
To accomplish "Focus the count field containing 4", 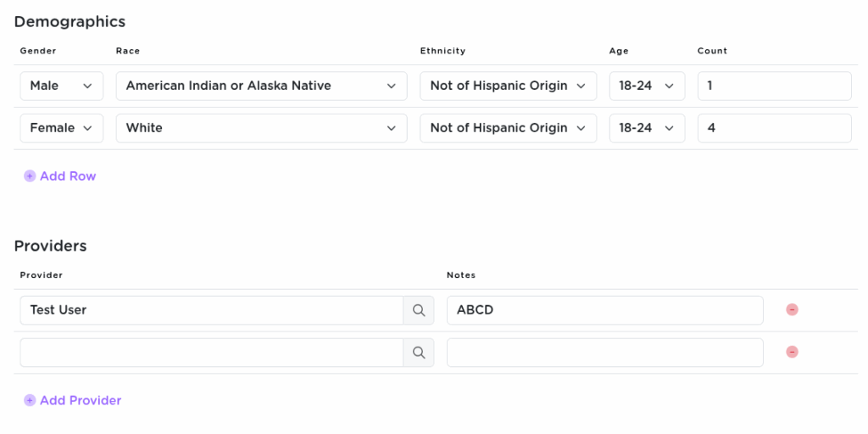I will pos(775,128).
